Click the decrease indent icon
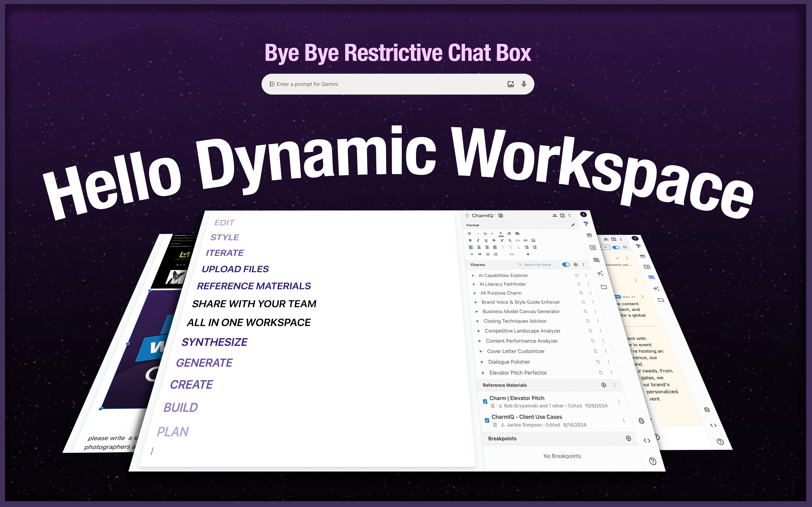Screen dimensions: 812x507 [527, 247]
